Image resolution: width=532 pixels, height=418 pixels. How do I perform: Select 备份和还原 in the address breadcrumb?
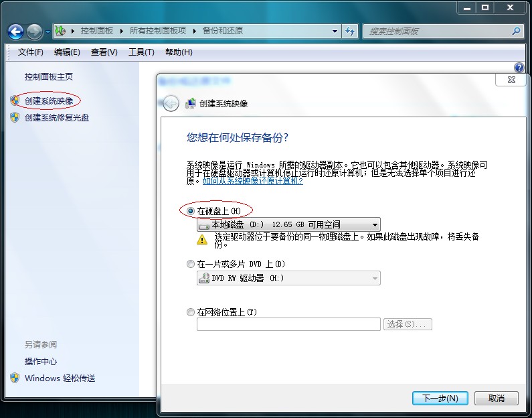pyautogui.click(x=223, y=31)
